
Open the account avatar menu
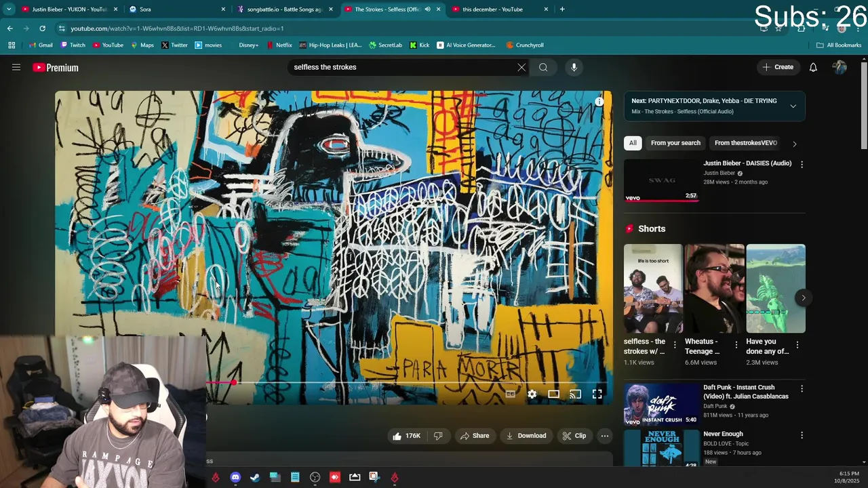click(840, 67)
